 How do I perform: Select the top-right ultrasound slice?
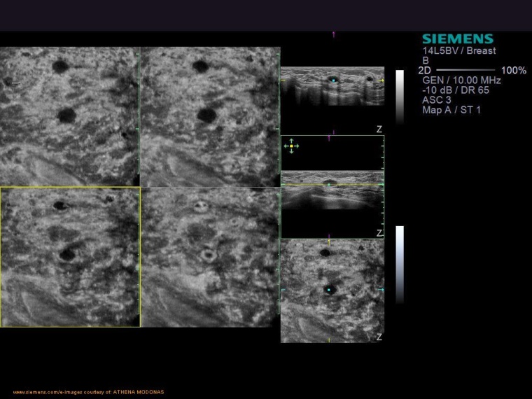click(x=210, y=116)
